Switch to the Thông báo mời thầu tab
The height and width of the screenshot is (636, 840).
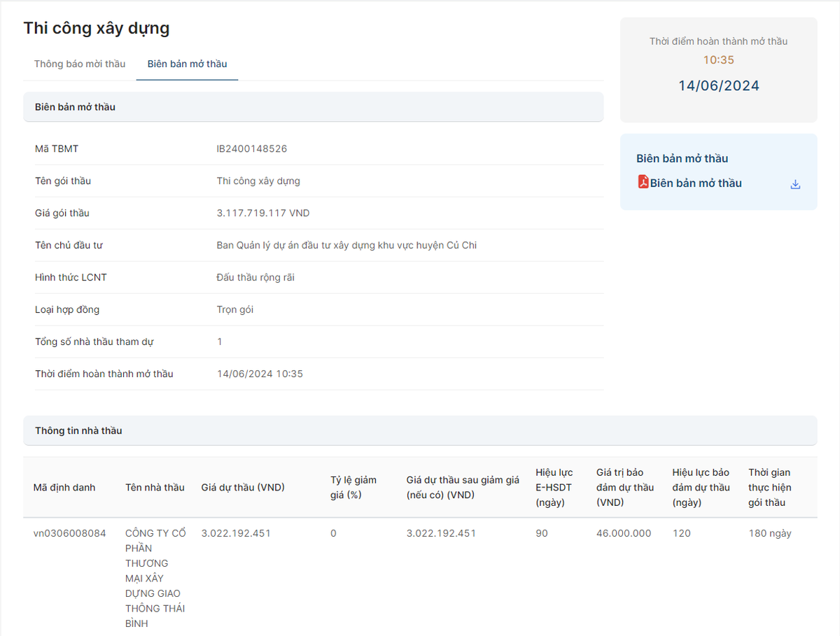[80, 64]
